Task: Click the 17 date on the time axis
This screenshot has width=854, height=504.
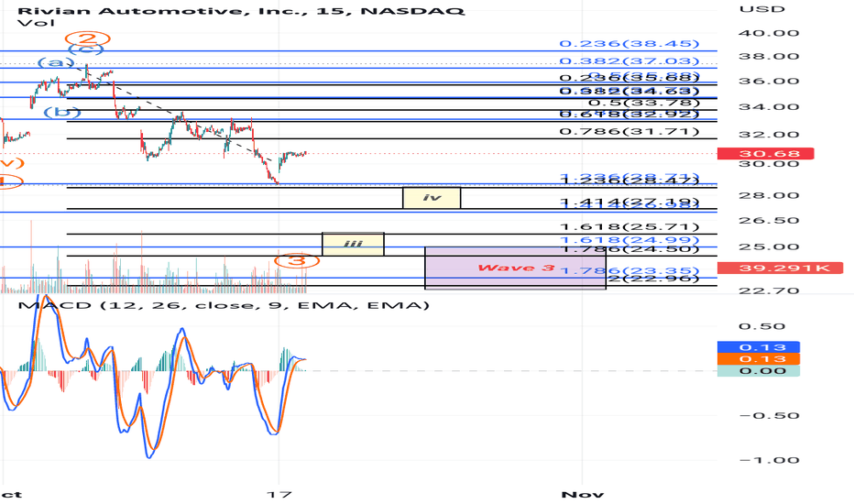Action: (279, 495)
